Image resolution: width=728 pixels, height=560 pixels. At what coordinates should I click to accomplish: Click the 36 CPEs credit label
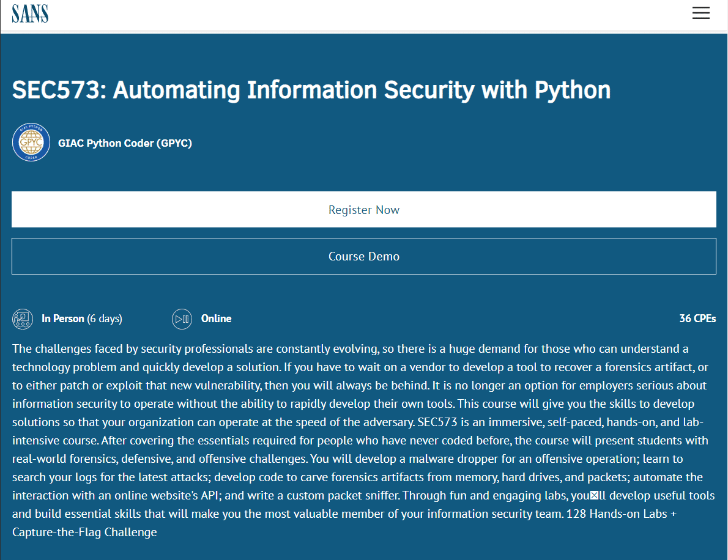coord(697,319)
